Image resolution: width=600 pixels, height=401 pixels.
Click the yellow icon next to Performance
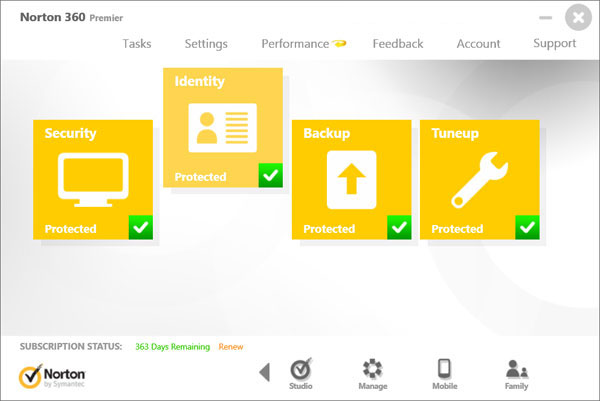coord(339,43)
